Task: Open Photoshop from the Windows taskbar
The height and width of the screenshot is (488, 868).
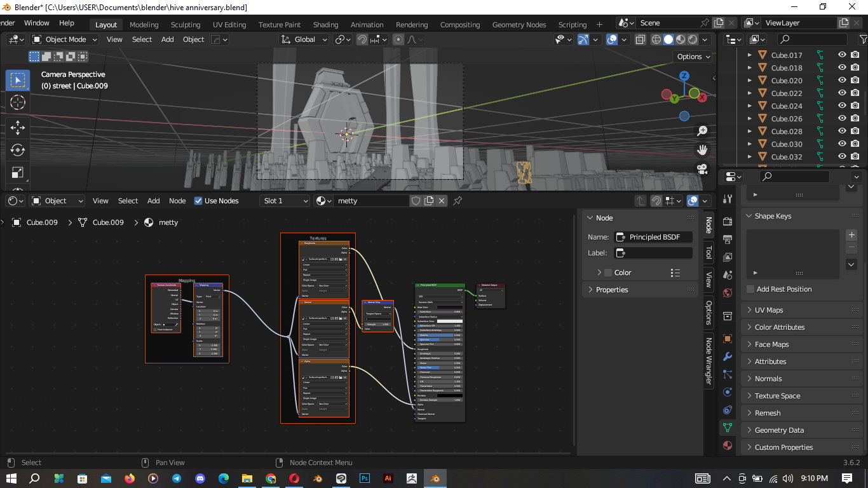Action: coord(365,478)
